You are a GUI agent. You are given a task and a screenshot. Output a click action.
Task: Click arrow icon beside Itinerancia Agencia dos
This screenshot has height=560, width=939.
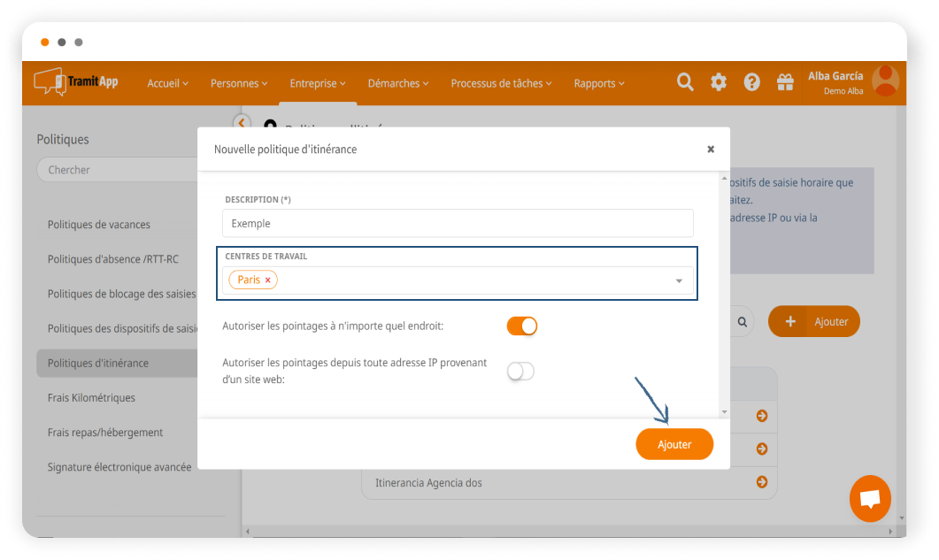click(x=761, y=482)
